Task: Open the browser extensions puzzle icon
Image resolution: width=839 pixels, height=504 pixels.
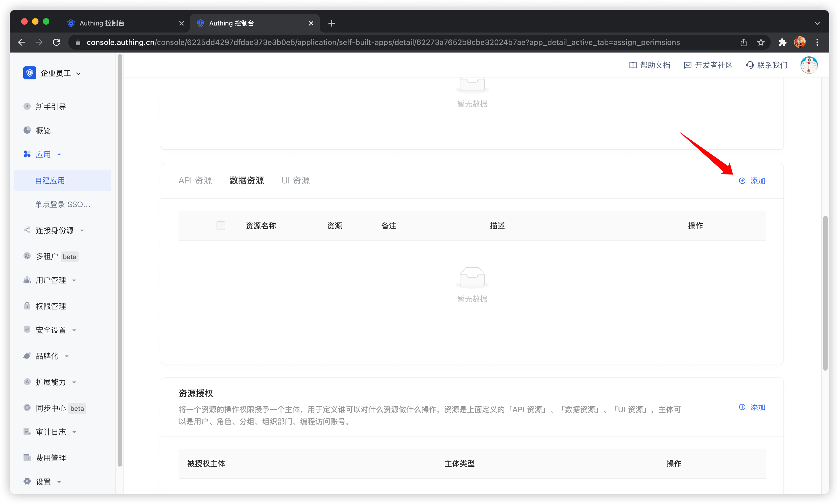Action: coord(783,43)
